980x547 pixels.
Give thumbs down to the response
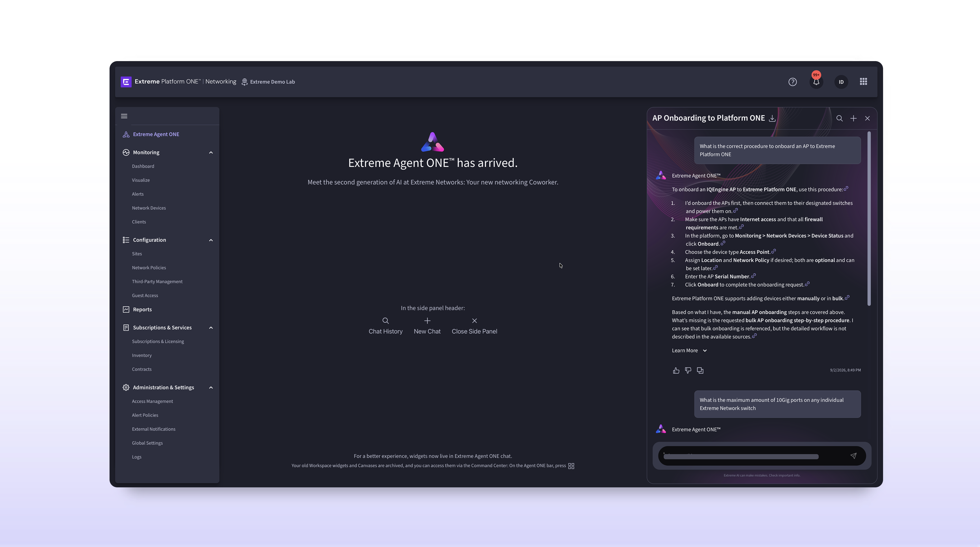coord(688,370)
